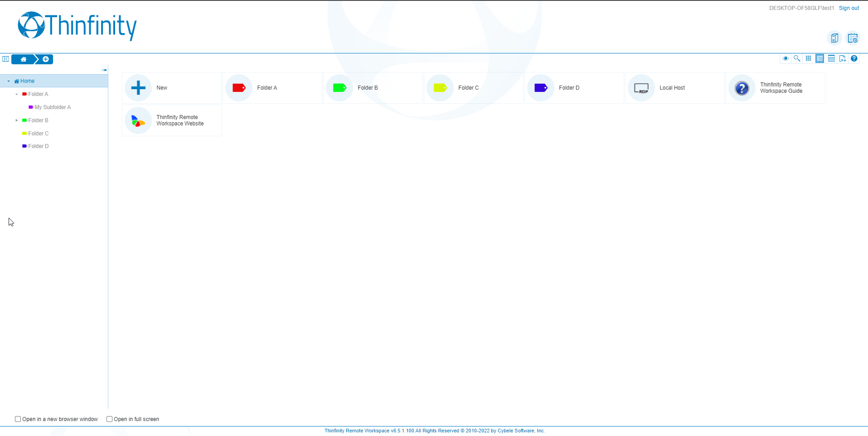Launch the Local Host RDP connection tile
868x436 pixels.
675,88
